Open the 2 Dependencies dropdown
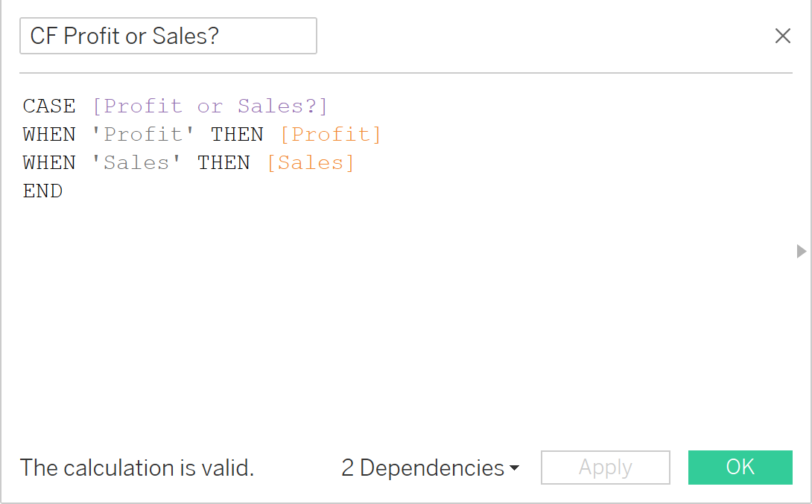 click(422, 468)
